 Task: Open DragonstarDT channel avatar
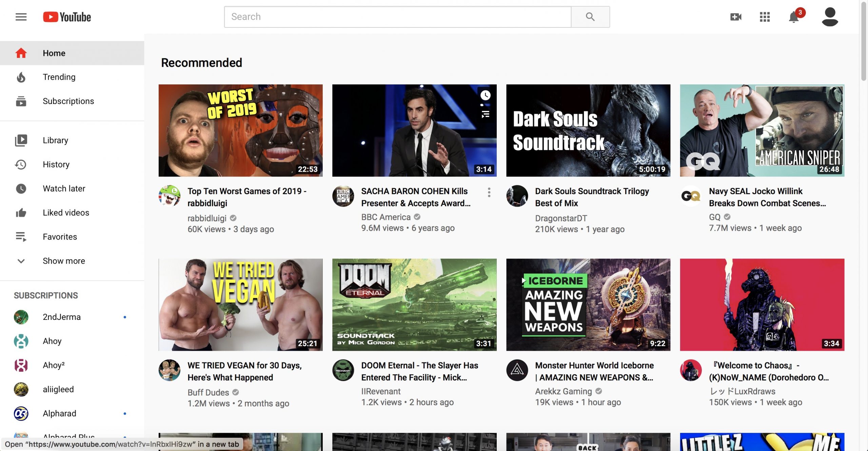(517, 196)
